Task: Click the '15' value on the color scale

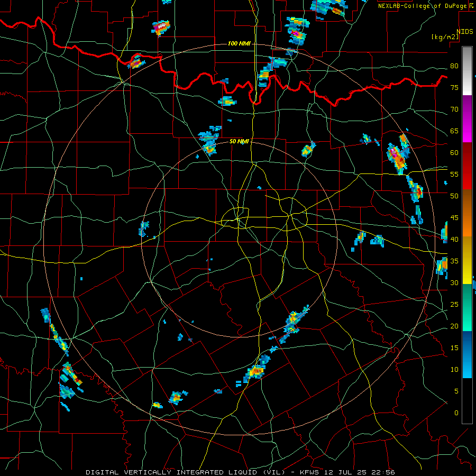Action: point(454,348)
